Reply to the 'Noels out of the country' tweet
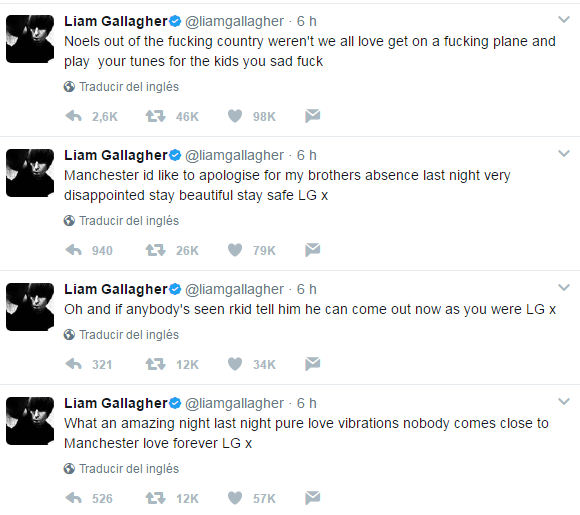This screenshot has height=515, width=580. (x=74, y=116)
